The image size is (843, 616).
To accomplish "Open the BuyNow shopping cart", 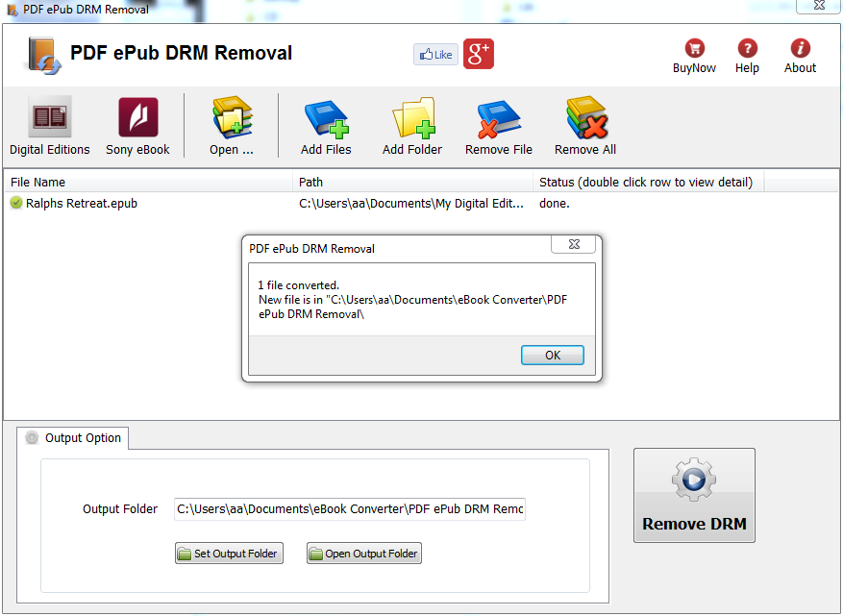I will coord(694,55).
